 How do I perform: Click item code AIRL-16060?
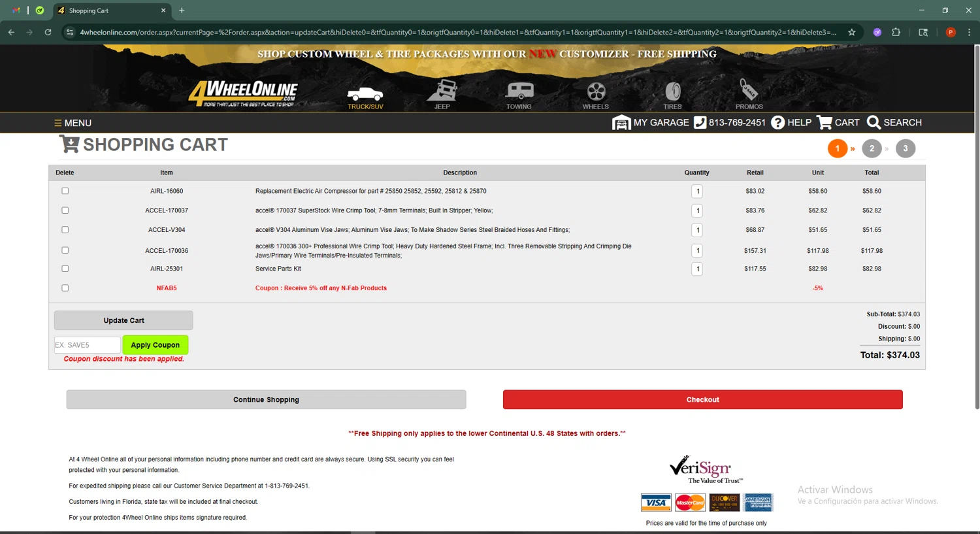click(x=167, y=192)
